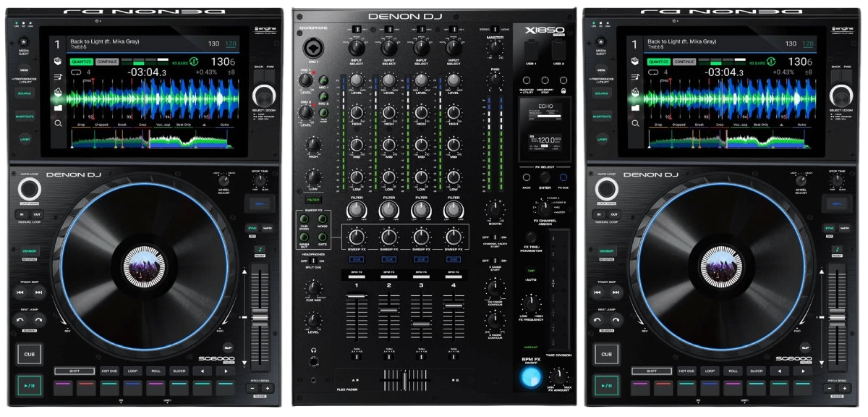The width and height of the screenshot is (868, 417).
Task: Tap the search magnifier icon on left deck screen
Action: 58,124
